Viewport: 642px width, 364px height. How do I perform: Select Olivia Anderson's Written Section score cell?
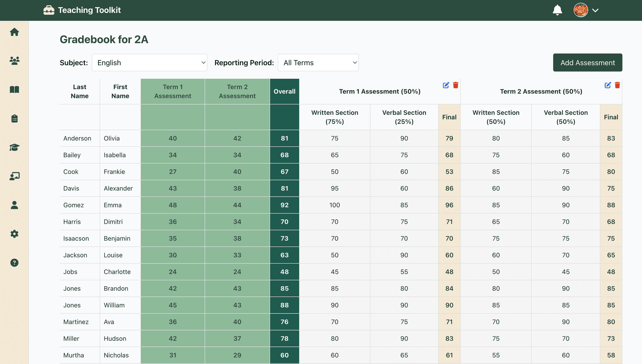pyautogui.click(x=334, y=138)
